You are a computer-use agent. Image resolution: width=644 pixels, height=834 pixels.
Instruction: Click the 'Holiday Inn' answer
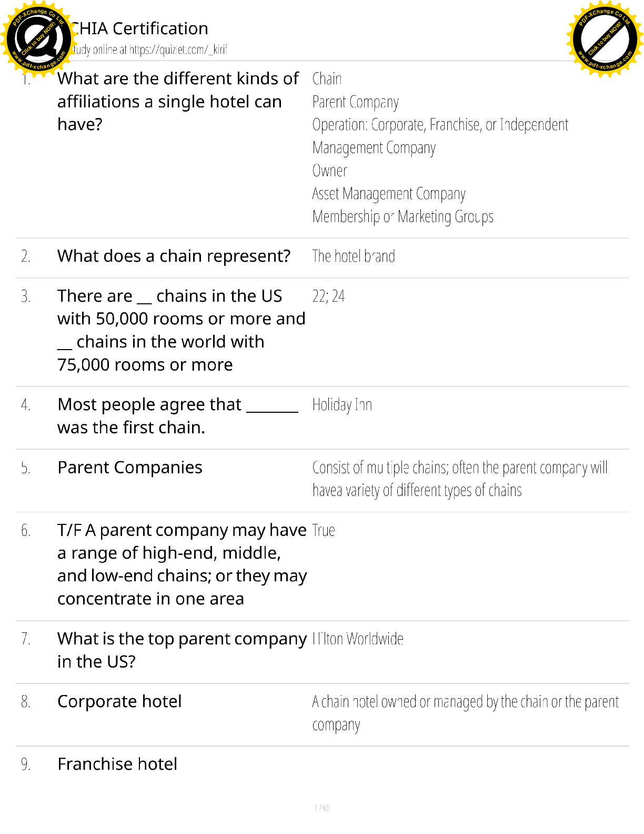click(x=342, y=405)
